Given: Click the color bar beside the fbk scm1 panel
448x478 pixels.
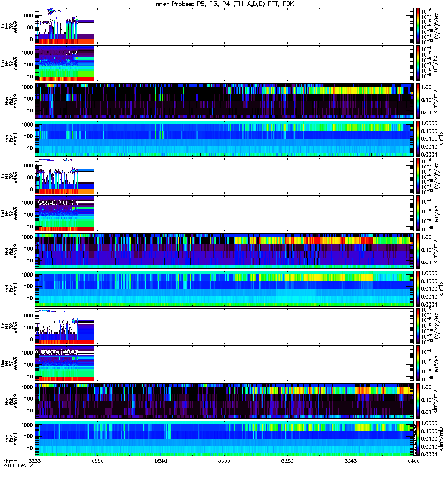Looking at the screenshot, I should tap(418, 439).
